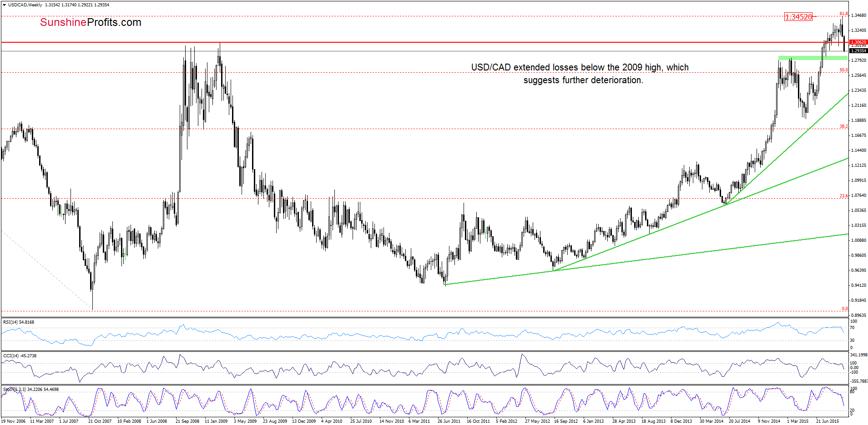Click the 26 Jun 2011 date label
The image size is (868, 425).
pyautogui.click(x=449, y=421)
